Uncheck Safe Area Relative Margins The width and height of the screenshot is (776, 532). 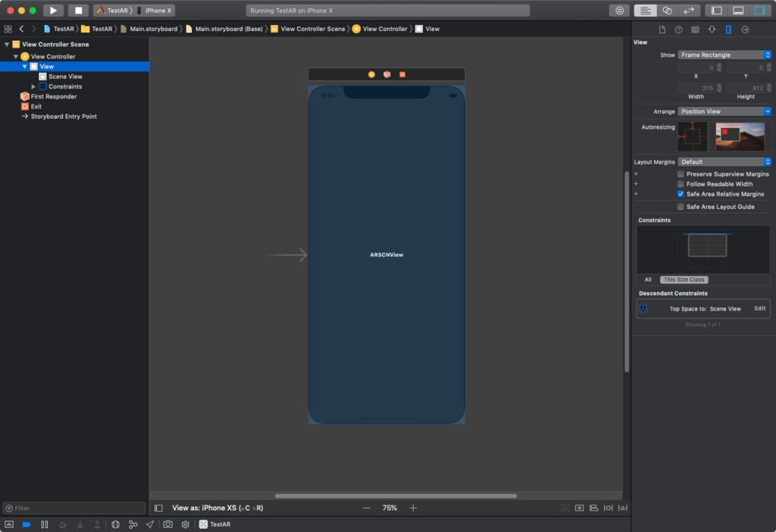pos(681,194)
